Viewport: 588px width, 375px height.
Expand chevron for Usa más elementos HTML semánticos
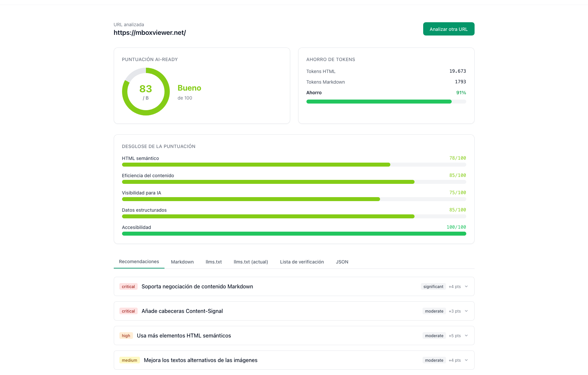[x=466, y=336]
